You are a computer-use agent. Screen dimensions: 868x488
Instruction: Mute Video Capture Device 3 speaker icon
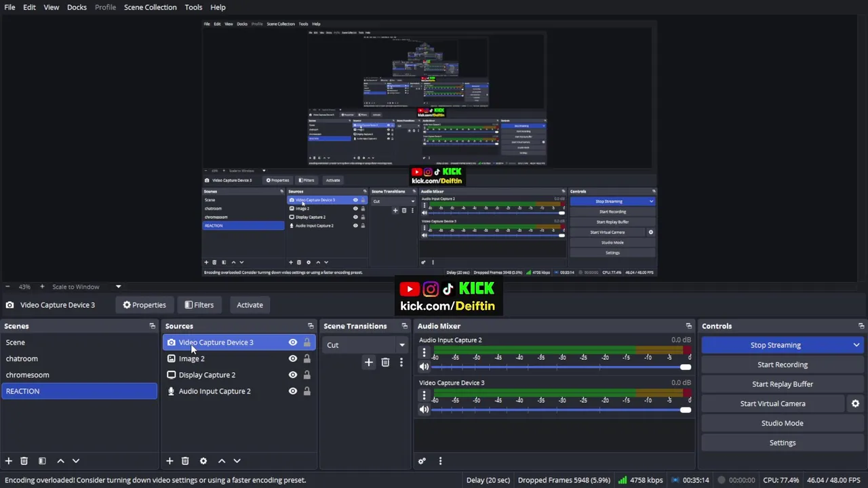[425, 409]
